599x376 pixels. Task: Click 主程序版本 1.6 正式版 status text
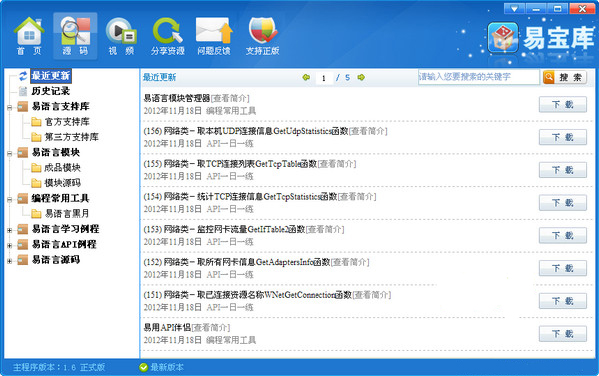coord(59,367)
